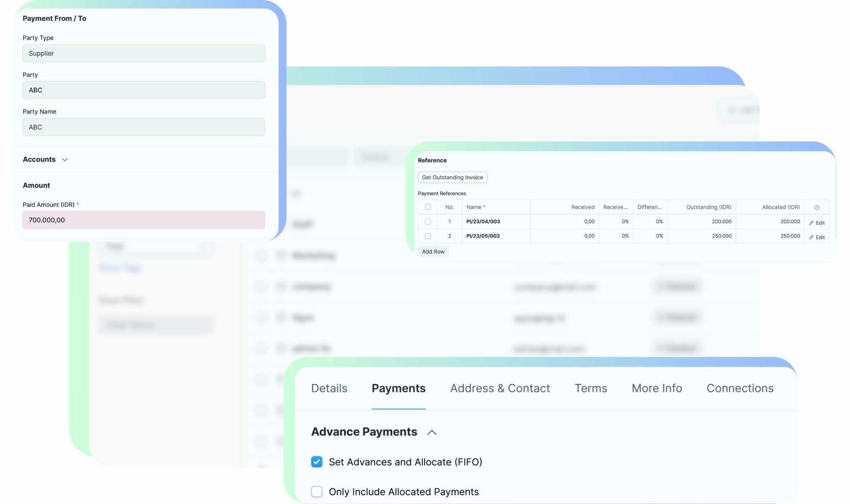This screenshot has width=850, height=504.
Task: Click the Party Name input field
Action: click(144, 127)
